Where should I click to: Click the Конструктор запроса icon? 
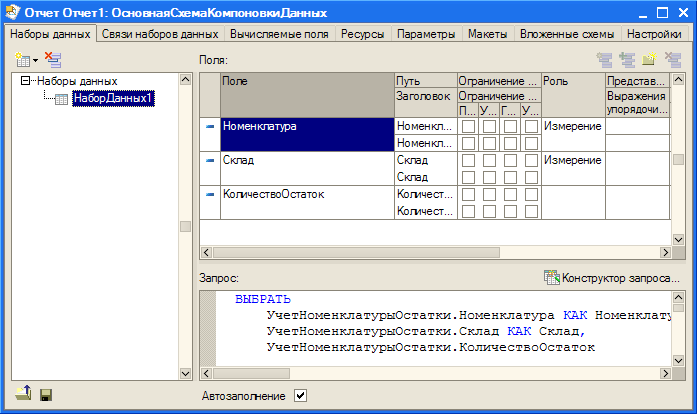click(x=551, y=276)
